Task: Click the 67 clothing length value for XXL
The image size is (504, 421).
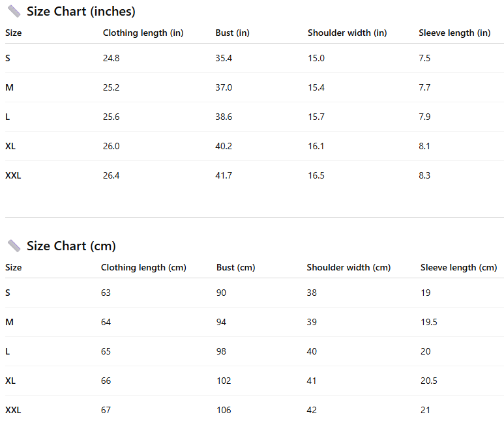Action: click(x=106, y=410)
